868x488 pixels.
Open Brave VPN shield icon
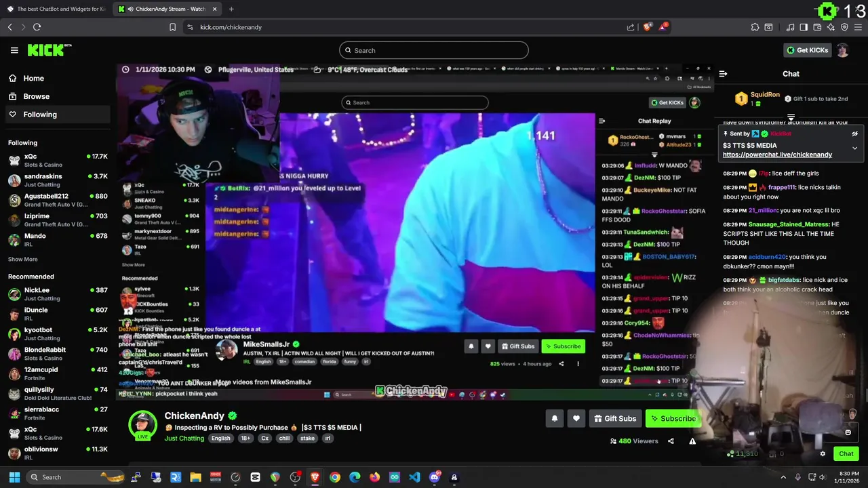point(844,27)
